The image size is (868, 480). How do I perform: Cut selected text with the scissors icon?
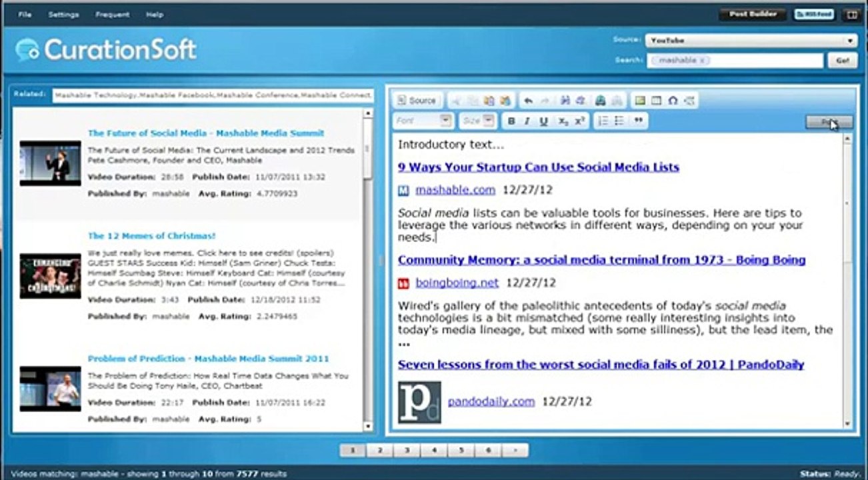(457, 101)
